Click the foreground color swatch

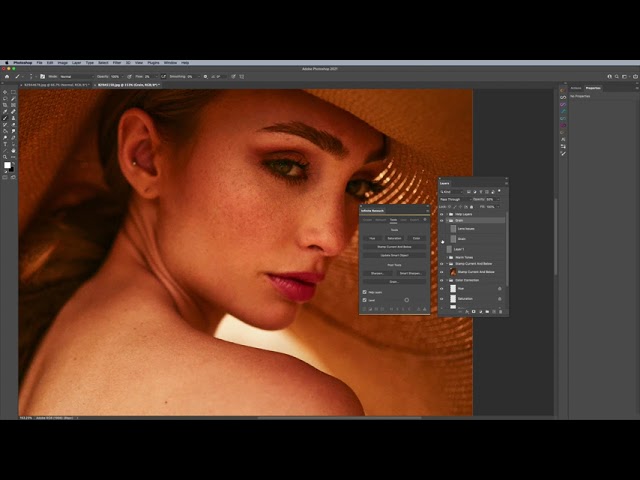tap(5, 164)
